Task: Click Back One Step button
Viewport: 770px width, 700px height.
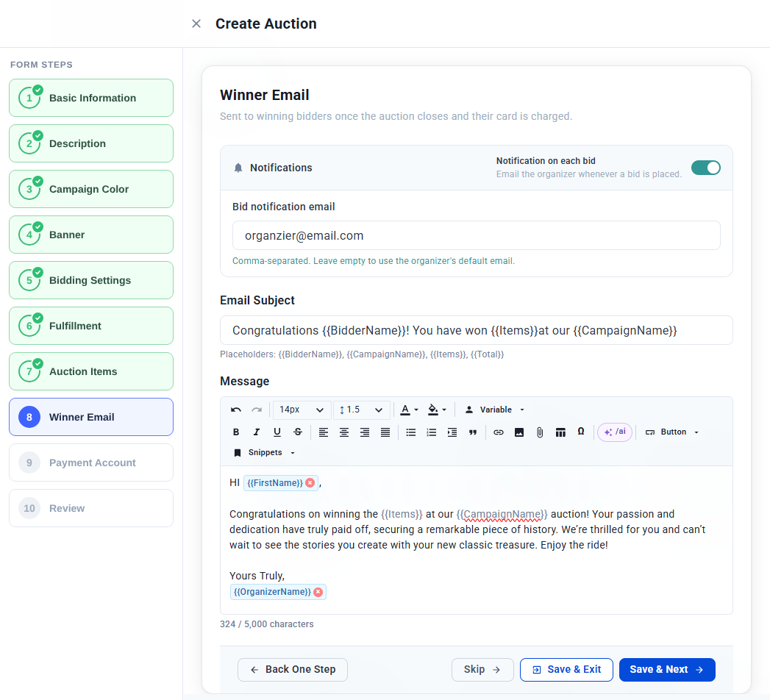Action: point(293,670)
